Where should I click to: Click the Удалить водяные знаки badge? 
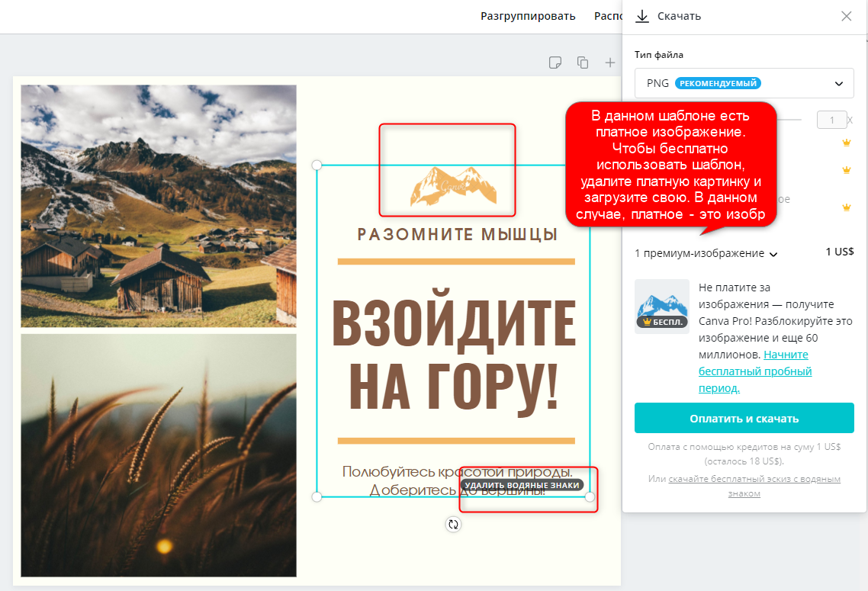[522, 485]
